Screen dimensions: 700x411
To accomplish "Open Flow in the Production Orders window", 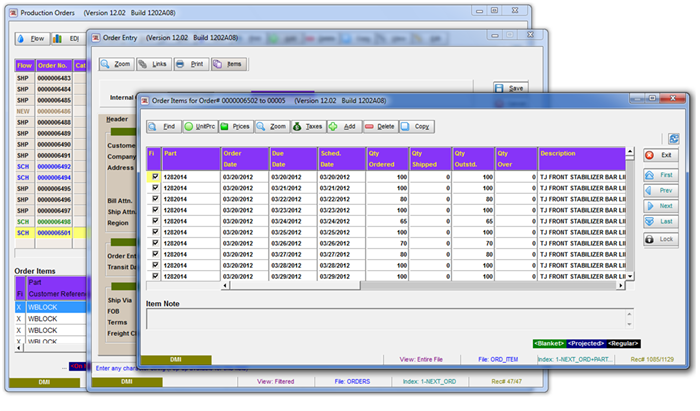I will (32, 39).
